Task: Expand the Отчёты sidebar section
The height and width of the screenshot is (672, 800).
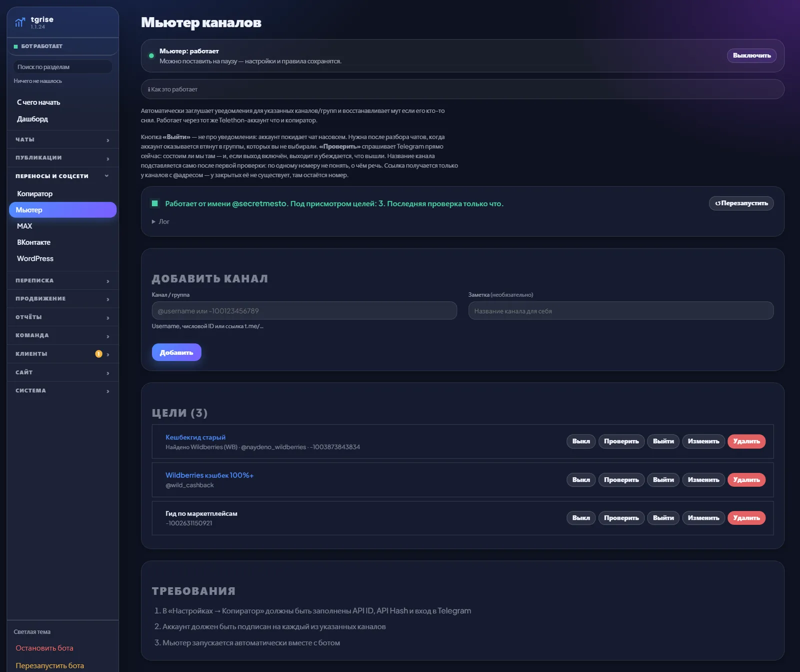Action: (62, 317)
